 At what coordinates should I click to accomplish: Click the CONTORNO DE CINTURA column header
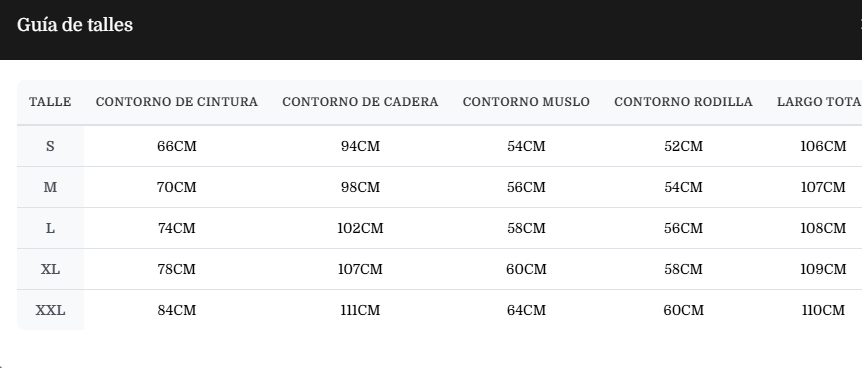tap(176, 102)
